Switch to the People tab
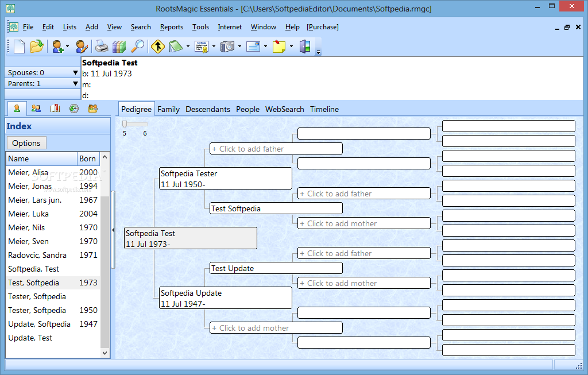This screenshot has width=588, height=375. [247, 109]
